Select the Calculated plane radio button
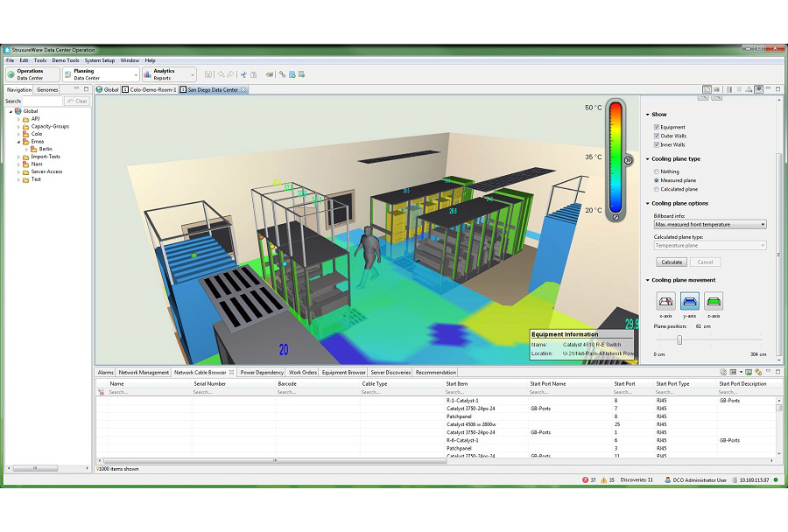Screen dimensions: 788x532 (657, 189)
